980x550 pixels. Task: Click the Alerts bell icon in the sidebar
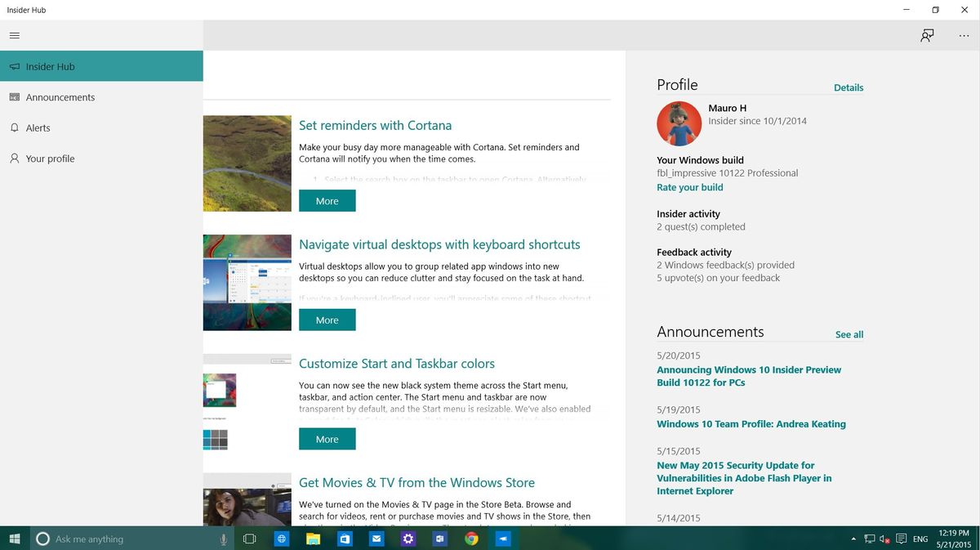tap(14, 127)
